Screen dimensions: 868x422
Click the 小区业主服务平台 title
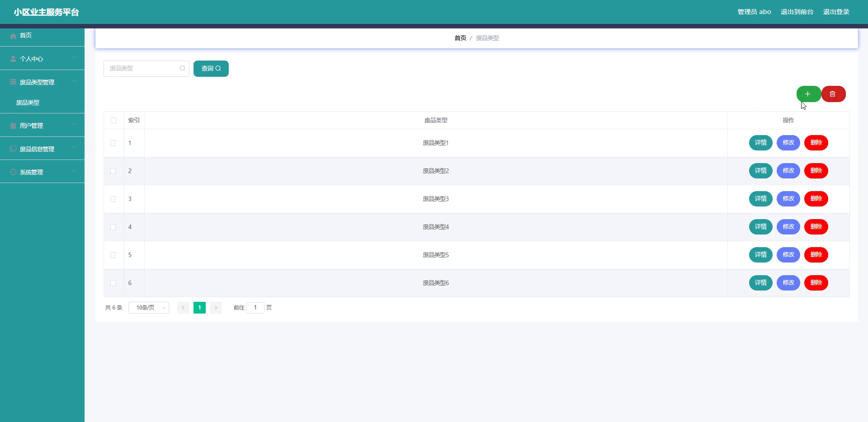pyautogui.click(x=47, y=12)
